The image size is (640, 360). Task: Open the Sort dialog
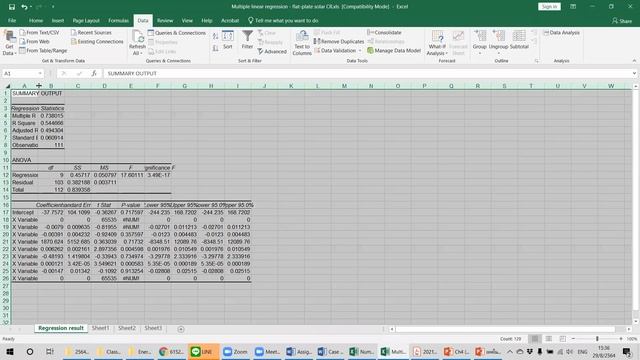(x=228, y=40)
